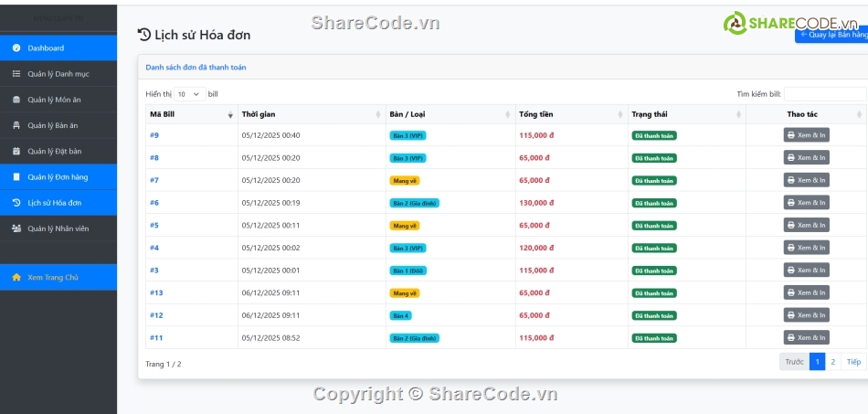Select page 1 in pagination
This screenshot has height=414, width=868.
[x=817, y=362]
